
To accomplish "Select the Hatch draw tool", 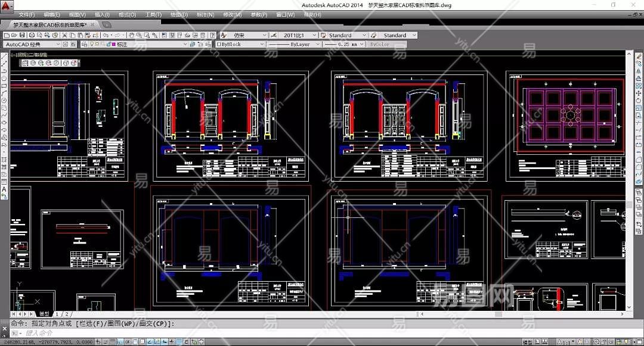I will tap(4, 160).
